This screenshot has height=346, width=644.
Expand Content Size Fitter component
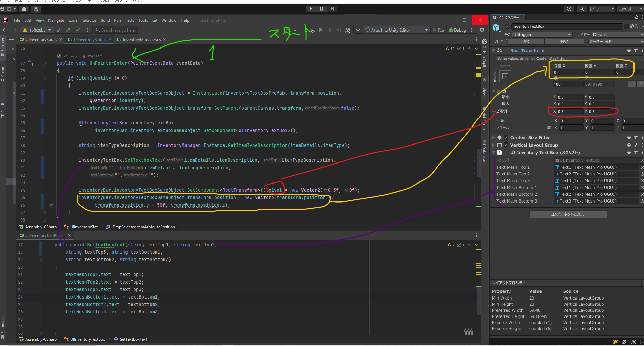coord(493,137)
